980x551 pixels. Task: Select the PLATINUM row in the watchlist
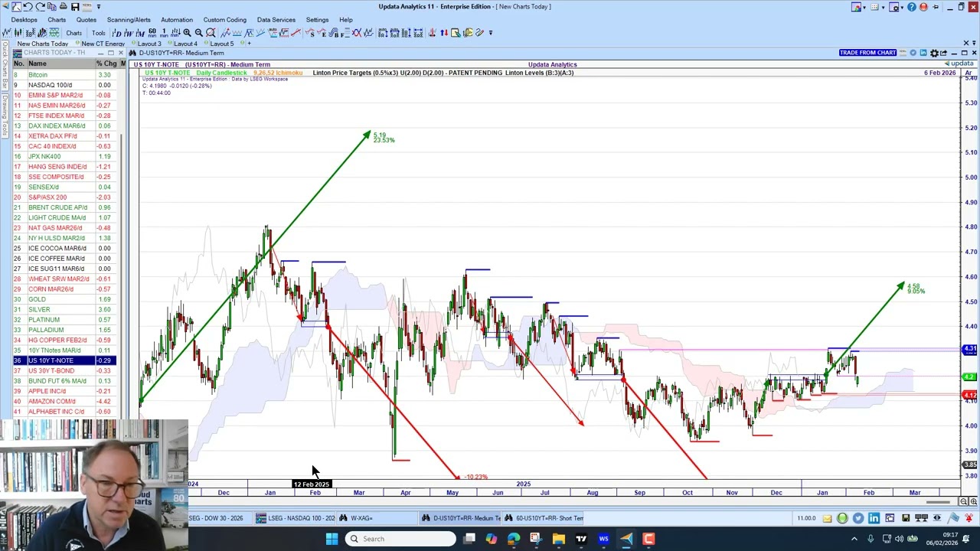pos(64,320)
